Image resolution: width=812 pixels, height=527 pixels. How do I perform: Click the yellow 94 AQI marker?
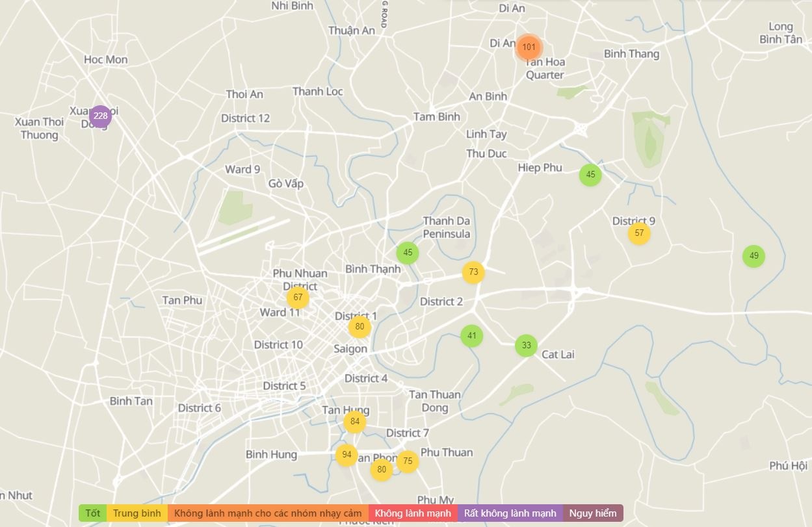tap(347, 455)
